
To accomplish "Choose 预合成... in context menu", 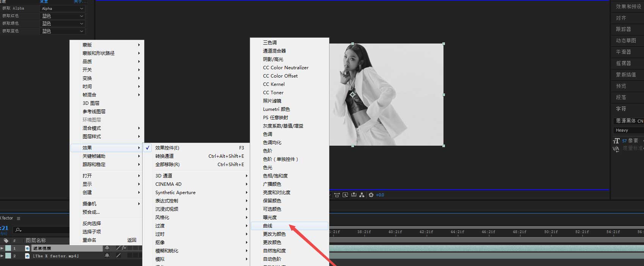I will point(107,212).
